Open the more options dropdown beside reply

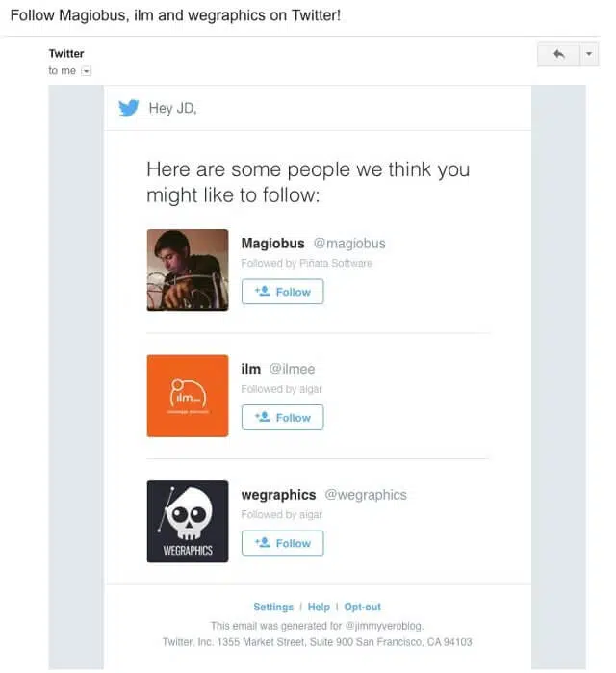tap(589, 54)
